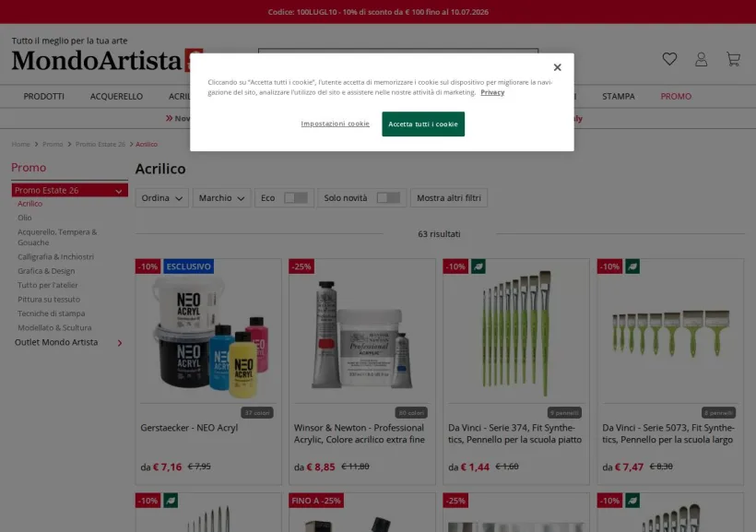Screen dimensions: 756x532
Task: Close the cookie consent dialog
Action: (558, 67)
